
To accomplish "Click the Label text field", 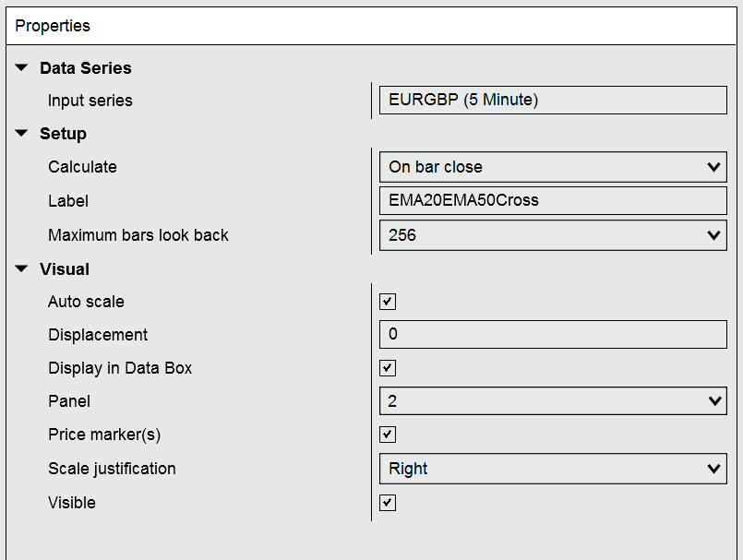I will [552, 201].
